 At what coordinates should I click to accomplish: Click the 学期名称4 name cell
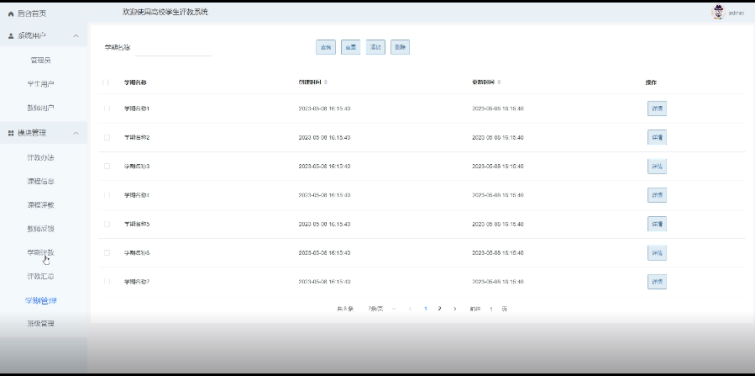point(137,195)
